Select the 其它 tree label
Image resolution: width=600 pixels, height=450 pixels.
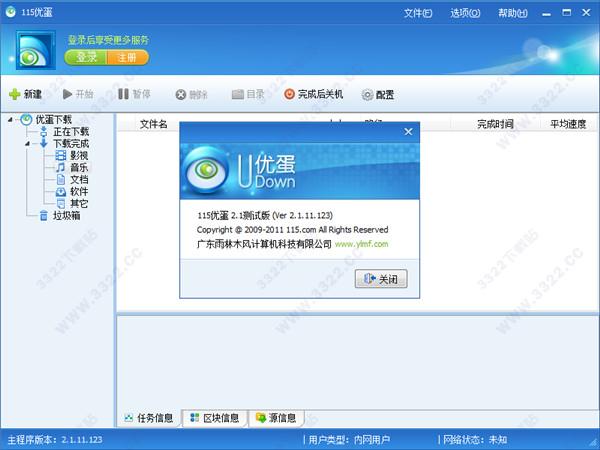[79, 203]
